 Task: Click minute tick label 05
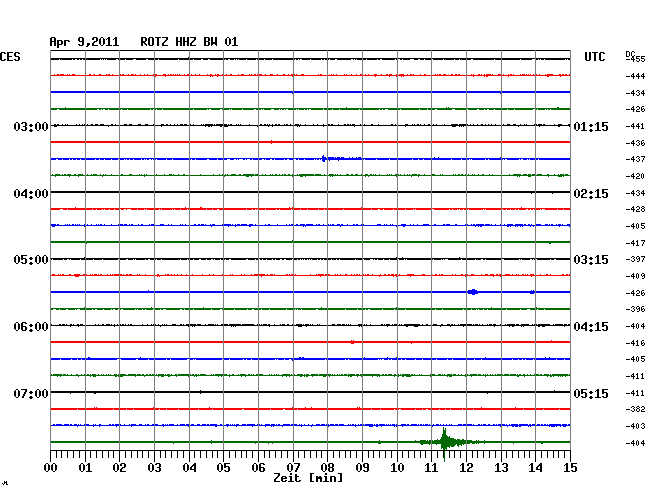click(223, 467)
